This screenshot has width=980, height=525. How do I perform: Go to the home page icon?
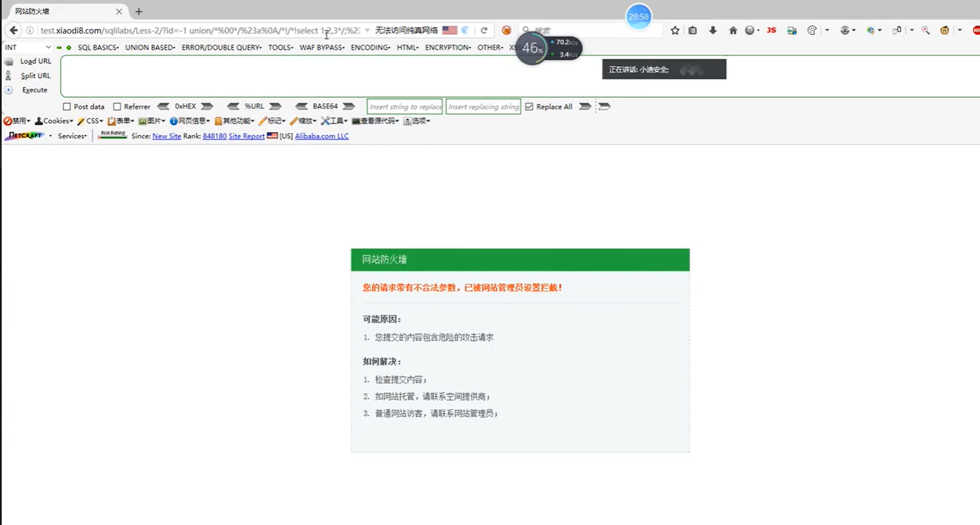click(733, 30)
